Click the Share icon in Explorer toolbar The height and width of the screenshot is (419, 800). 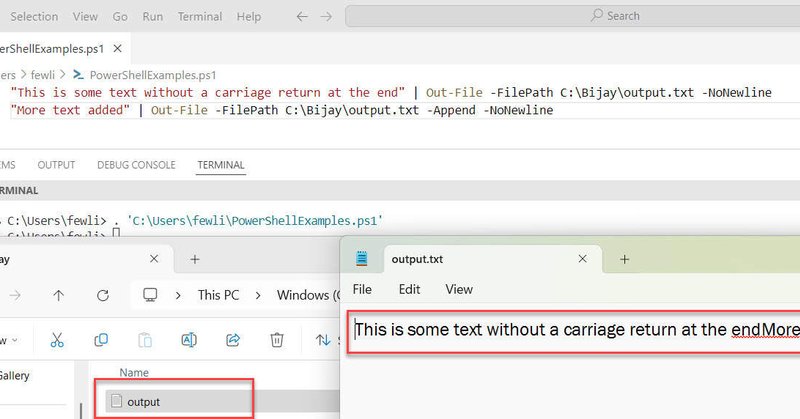coord(233,340)
